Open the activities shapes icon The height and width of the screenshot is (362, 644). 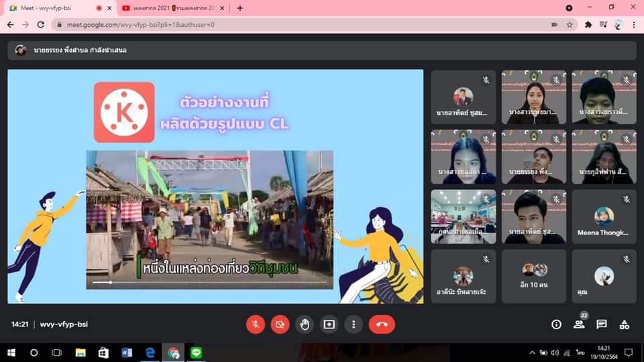point(625,324)
